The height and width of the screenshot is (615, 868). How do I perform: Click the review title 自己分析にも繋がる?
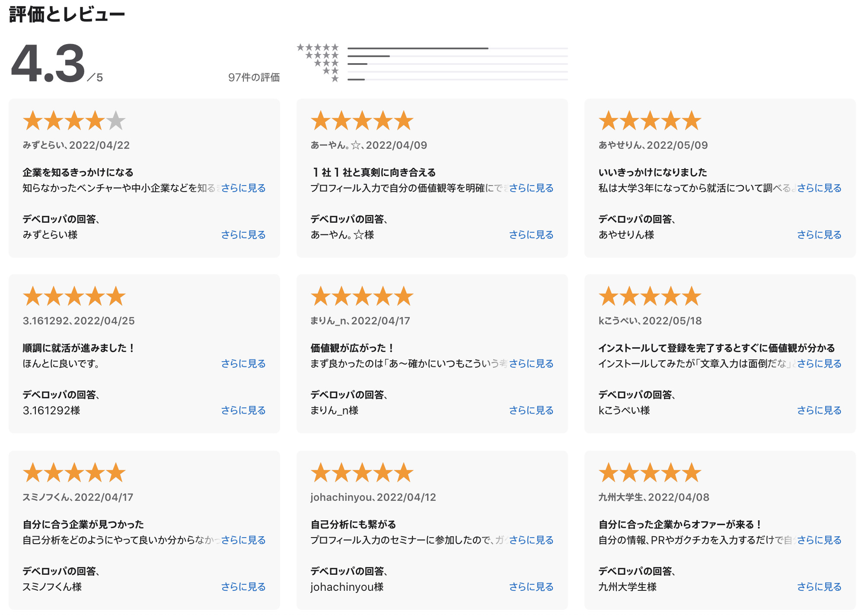click(x=353, y=525)
